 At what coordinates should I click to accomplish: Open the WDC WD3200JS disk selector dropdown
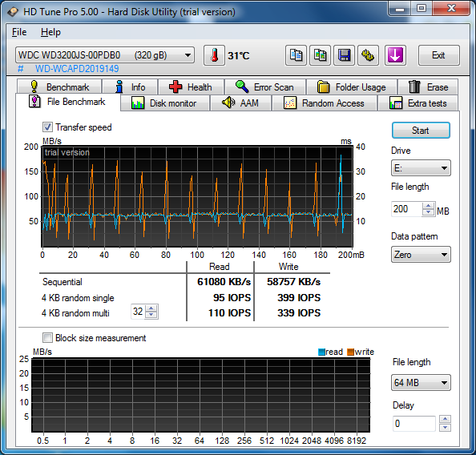click(105, 55)
